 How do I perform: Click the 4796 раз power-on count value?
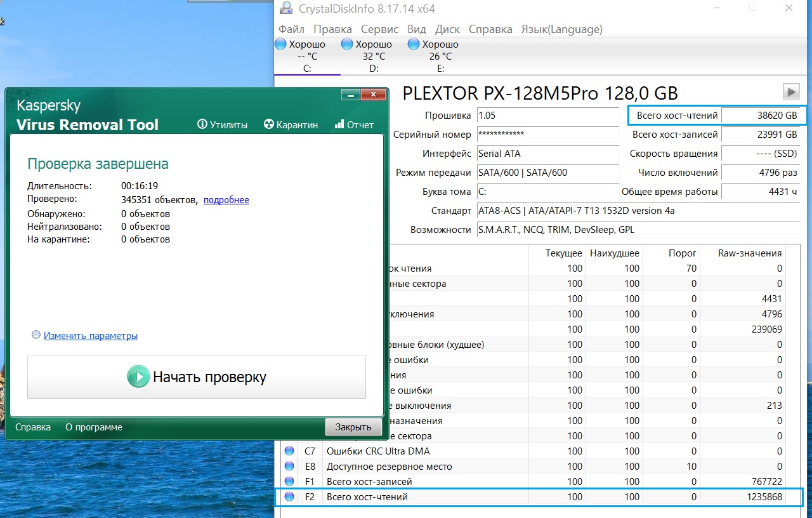tap(761, 173)
